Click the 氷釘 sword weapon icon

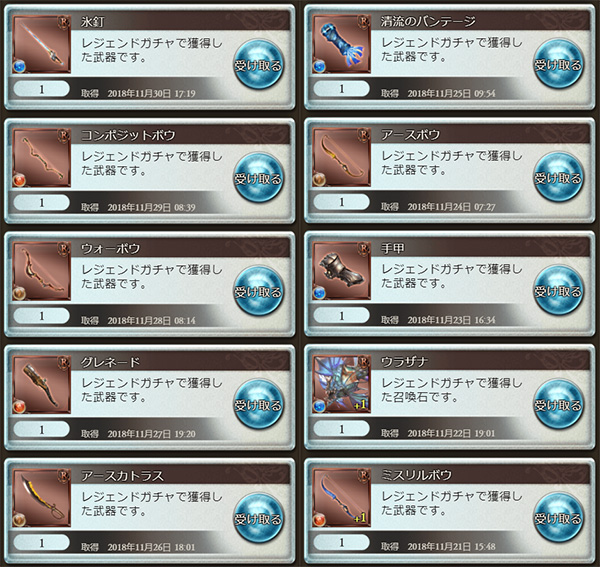[42, 44]
